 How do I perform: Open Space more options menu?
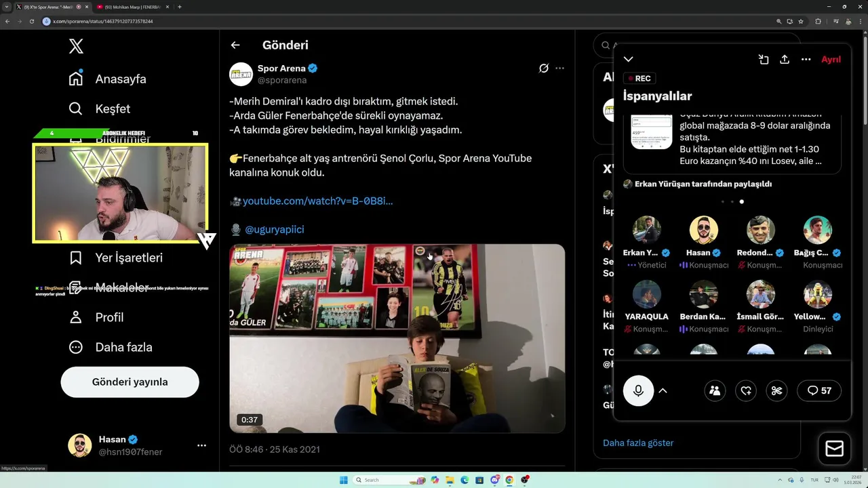click(x=806, y=60)
